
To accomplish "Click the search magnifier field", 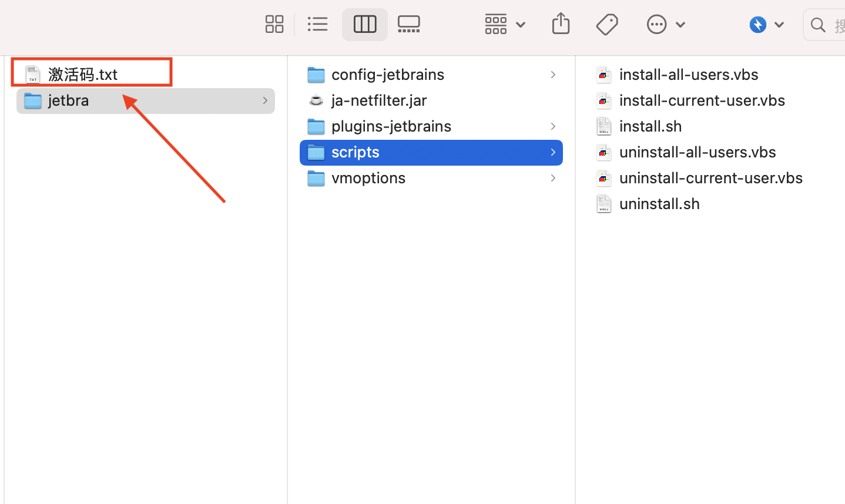I will tap(825, 25).
